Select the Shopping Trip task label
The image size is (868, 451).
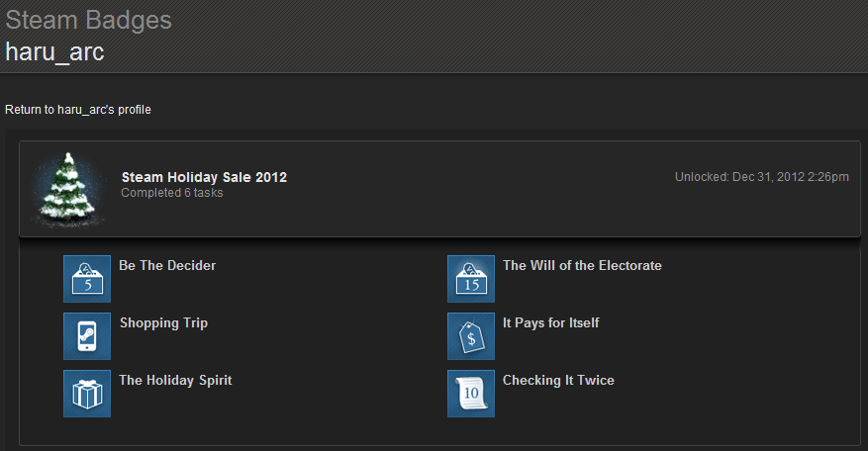[x=164, y=323]
